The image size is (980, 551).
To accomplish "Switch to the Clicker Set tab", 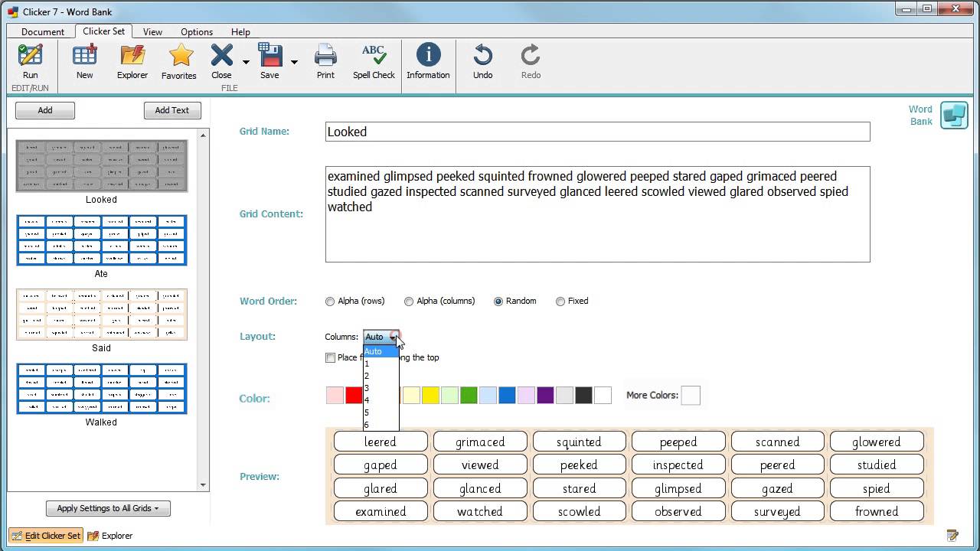I will point(104,31).
